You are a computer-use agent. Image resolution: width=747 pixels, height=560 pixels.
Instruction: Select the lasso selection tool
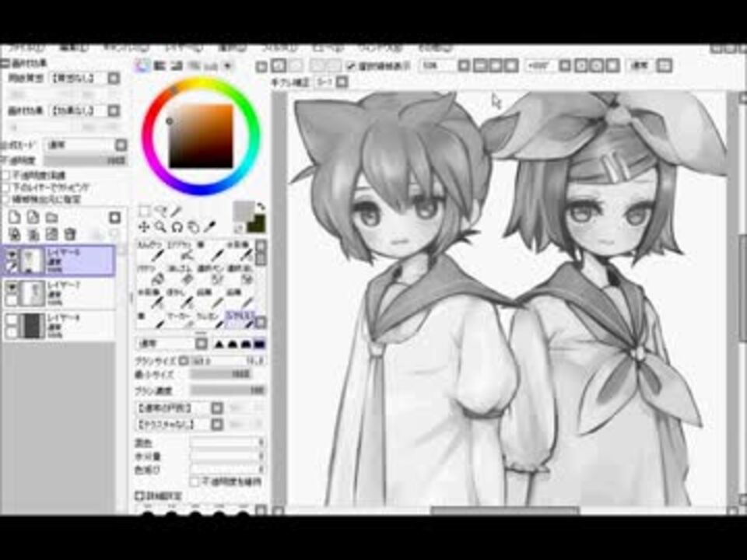tap(161, 211)
